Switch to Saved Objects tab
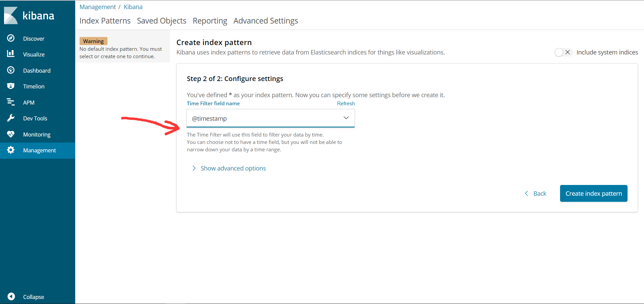Viewport: 644px width, 304px height. click(x=162, y=21)
